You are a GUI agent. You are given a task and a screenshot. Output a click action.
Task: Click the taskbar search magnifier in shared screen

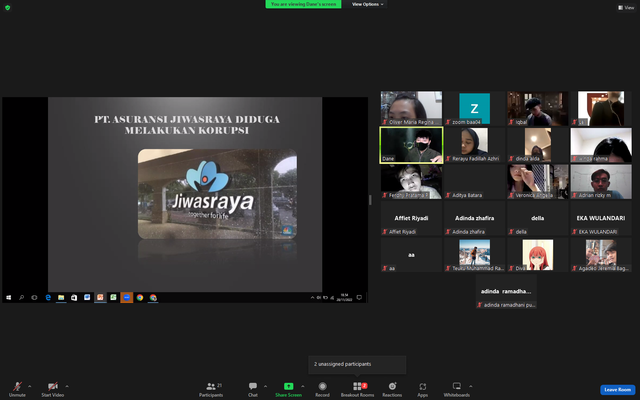coord(21,298)
